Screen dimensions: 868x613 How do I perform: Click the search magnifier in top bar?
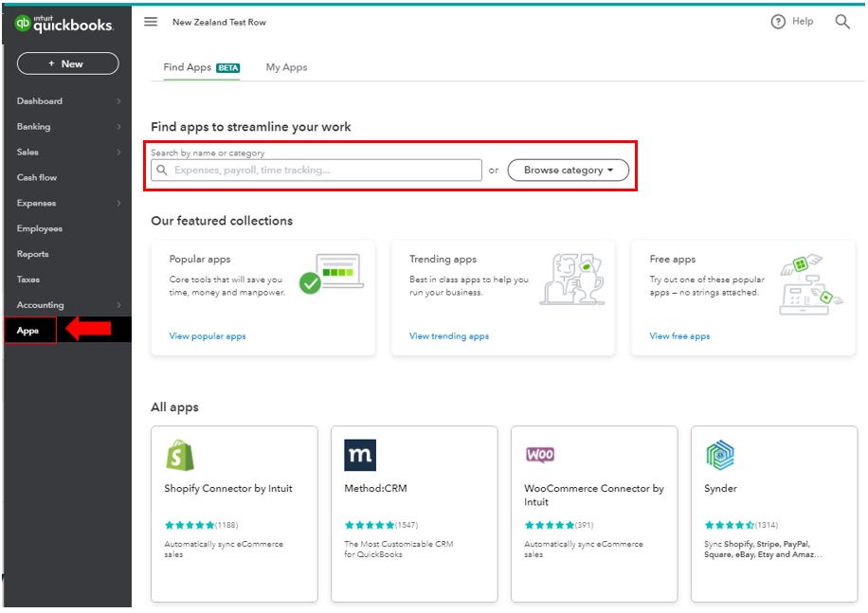(842, 22)
